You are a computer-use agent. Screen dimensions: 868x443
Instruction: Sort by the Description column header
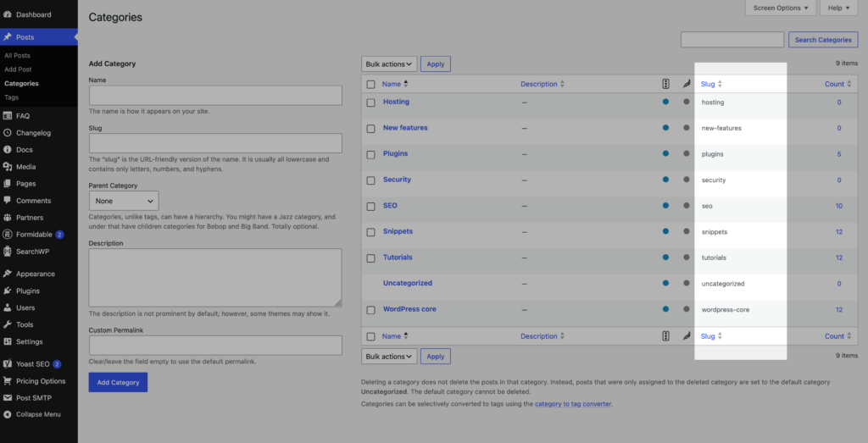(x=542, y=84)
